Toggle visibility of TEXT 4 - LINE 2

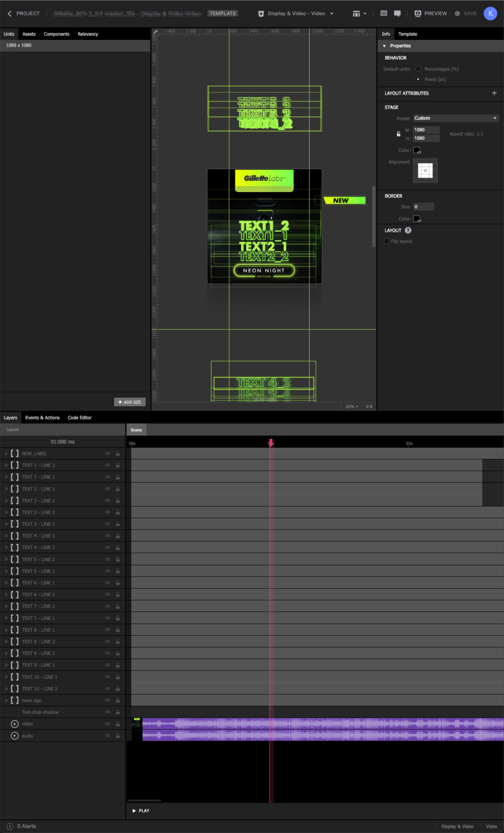click(108, 548)
